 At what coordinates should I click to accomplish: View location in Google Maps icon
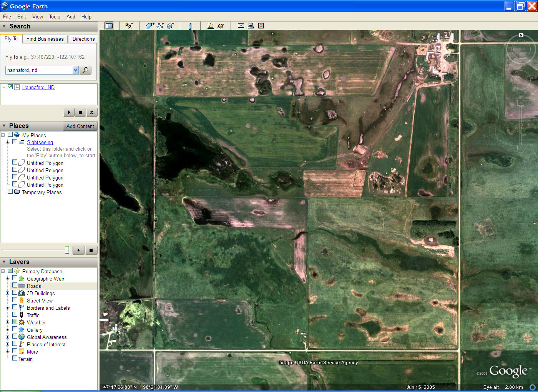click(261, 26)
